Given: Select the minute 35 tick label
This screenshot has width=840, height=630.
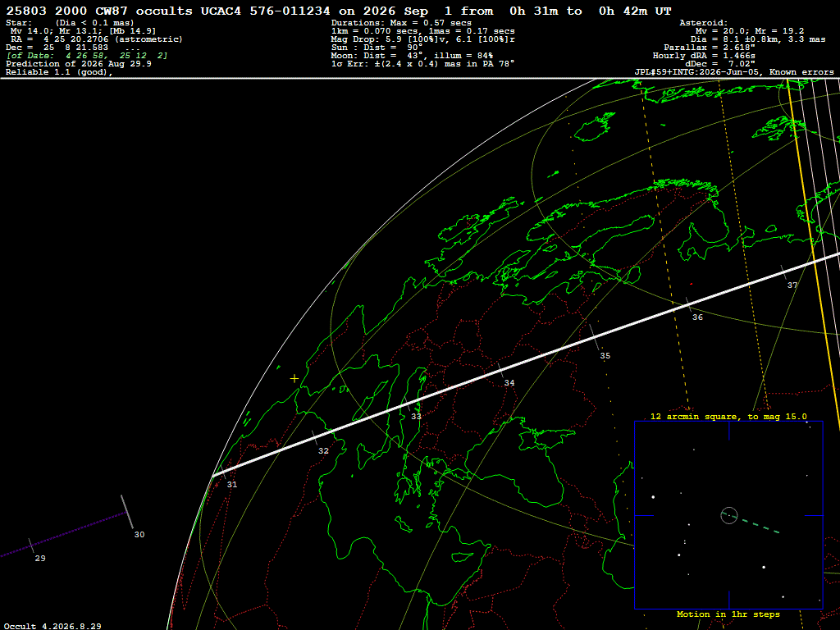Looking at the screenshot, I should coord(605,356).
